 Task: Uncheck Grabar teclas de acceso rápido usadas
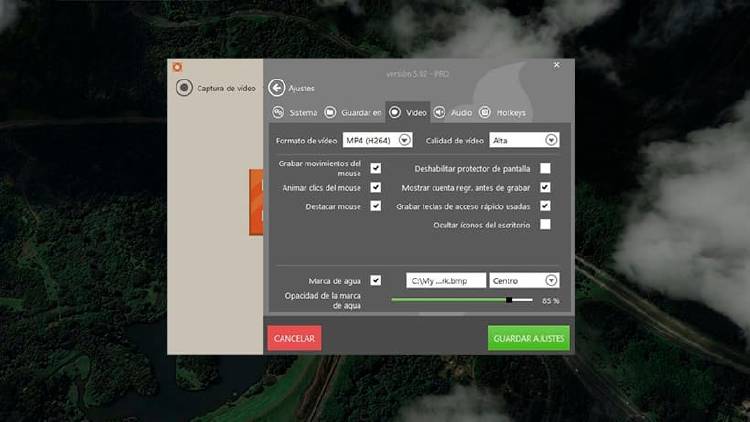545,206
